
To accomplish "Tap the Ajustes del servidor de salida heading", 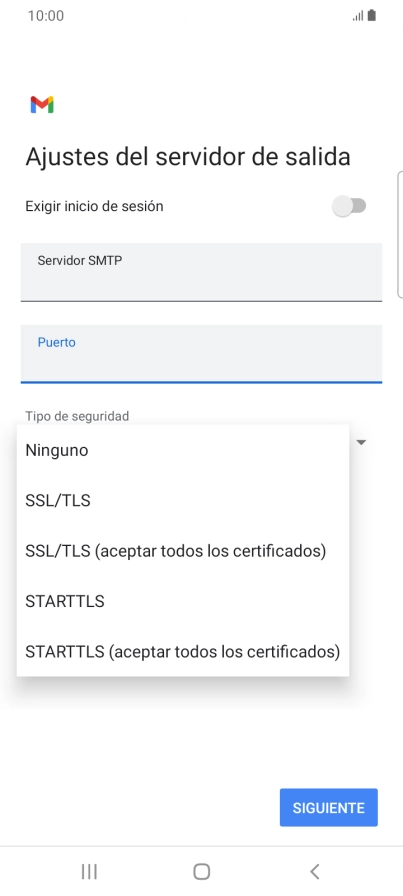I will coord(188,157).
